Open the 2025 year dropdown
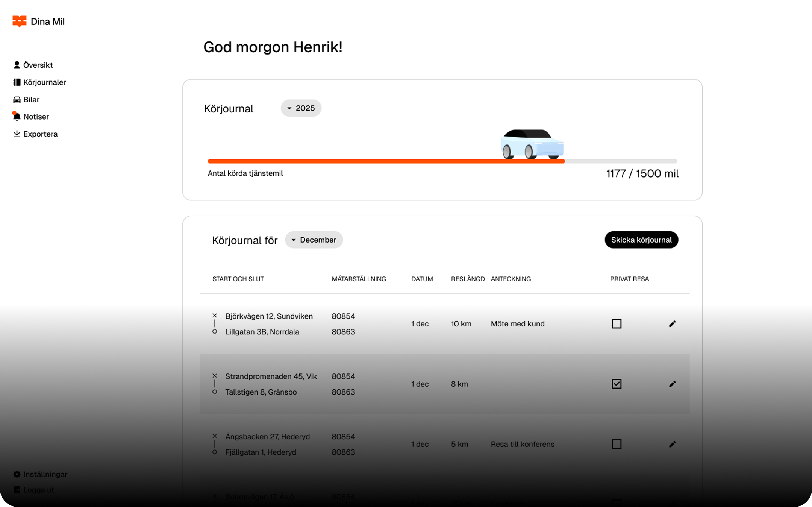Viewport: 812px width, 507px height. coord(301,108)
